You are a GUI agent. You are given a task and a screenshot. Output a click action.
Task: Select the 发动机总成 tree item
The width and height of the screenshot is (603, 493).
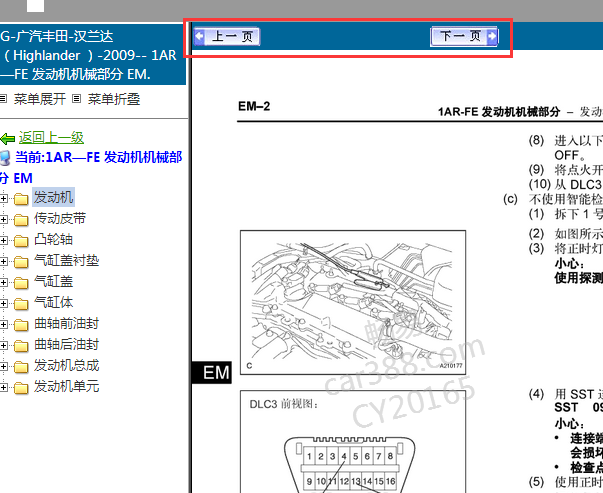click(67, 365)
